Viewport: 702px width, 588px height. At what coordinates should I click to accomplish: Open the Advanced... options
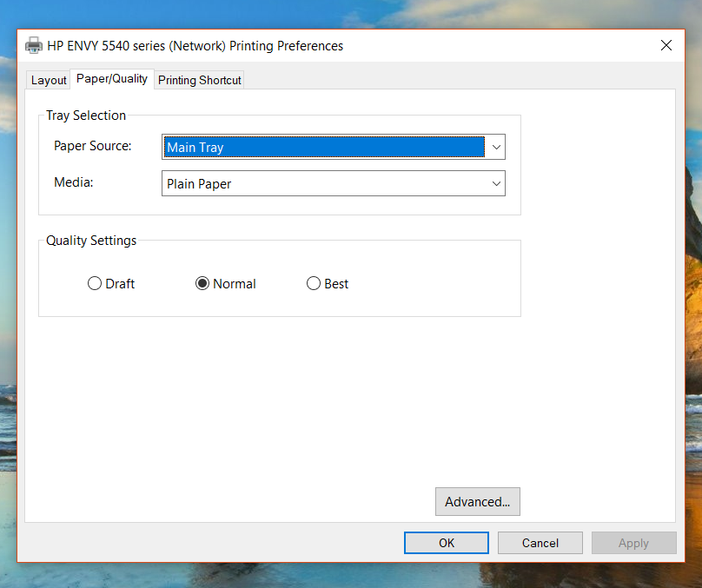[478, 502]
